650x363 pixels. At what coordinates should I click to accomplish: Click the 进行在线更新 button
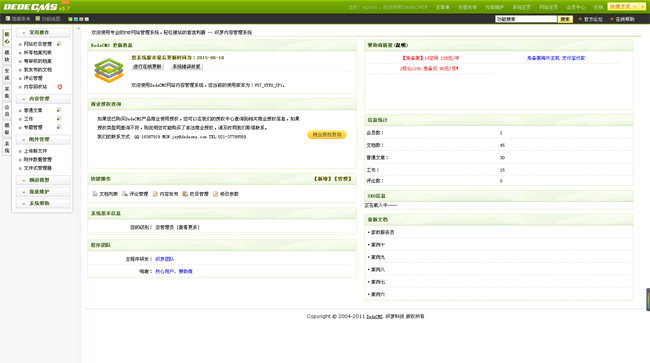(x=147, y=66)
